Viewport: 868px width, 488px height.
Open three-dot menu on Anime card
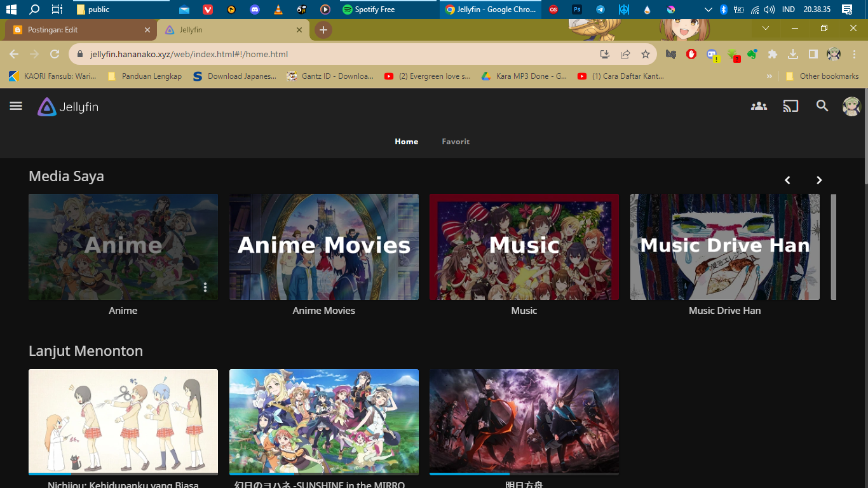pos(205,287)
